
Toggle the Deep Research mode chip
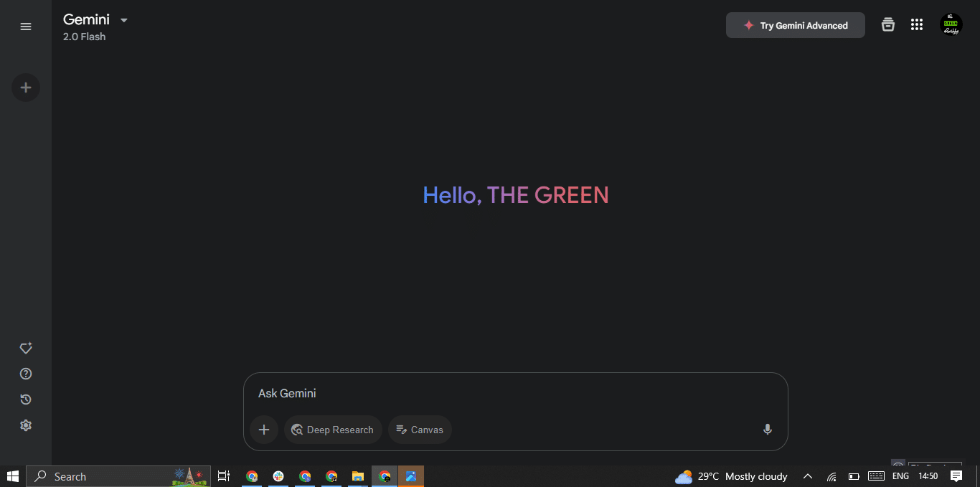pos(333,430)
